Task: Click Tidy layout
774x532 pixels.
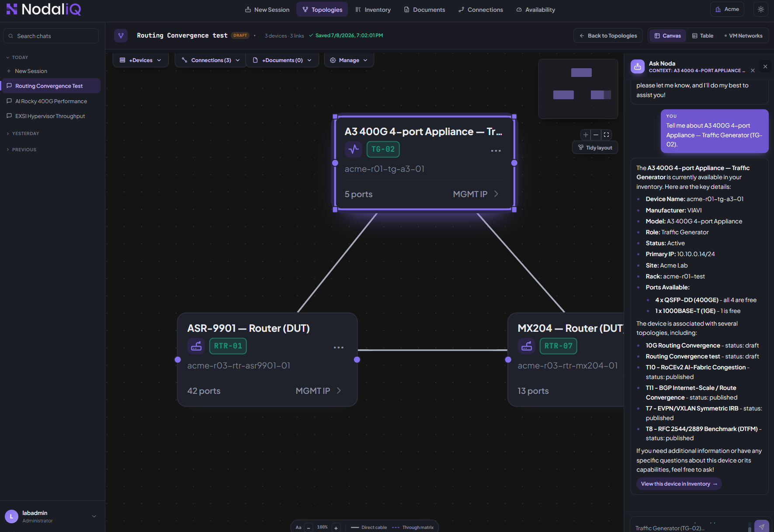Action: 595,148
